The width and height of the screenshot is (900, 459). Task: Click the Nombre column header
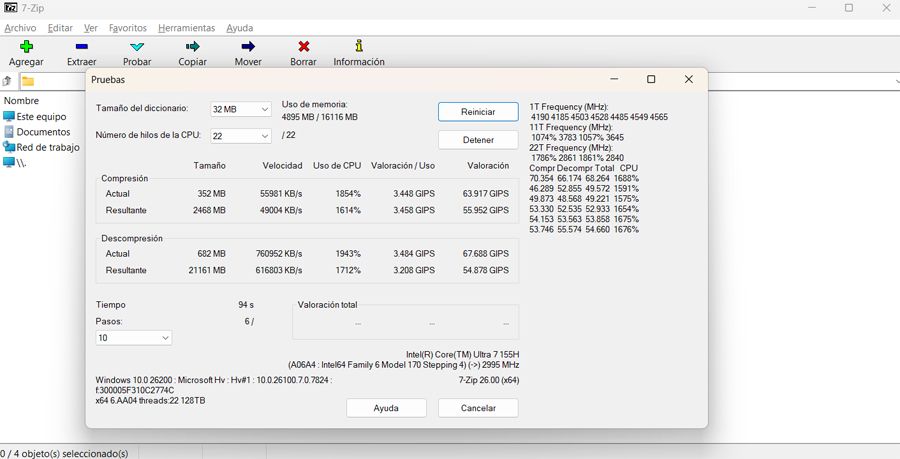click(x=22, y=100)
